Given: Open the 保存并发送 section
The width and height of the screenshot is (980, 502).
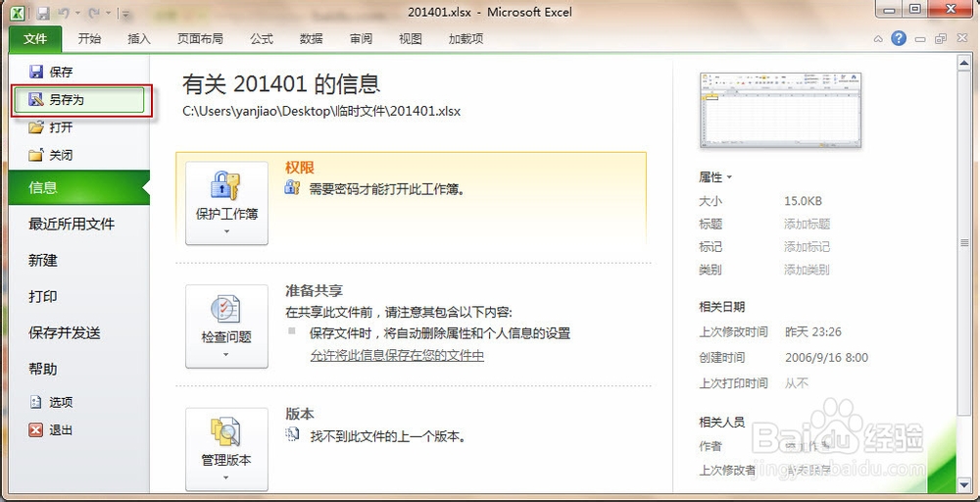Looking at the screenshot, I should pyautogui.click(x=65, y=332).
